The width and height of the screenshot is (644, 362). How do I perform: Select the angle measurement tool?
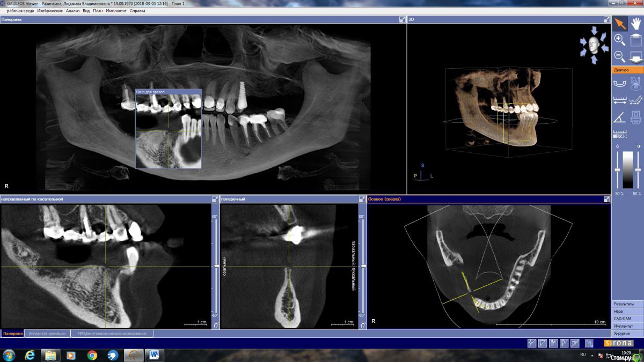[619, 116]
